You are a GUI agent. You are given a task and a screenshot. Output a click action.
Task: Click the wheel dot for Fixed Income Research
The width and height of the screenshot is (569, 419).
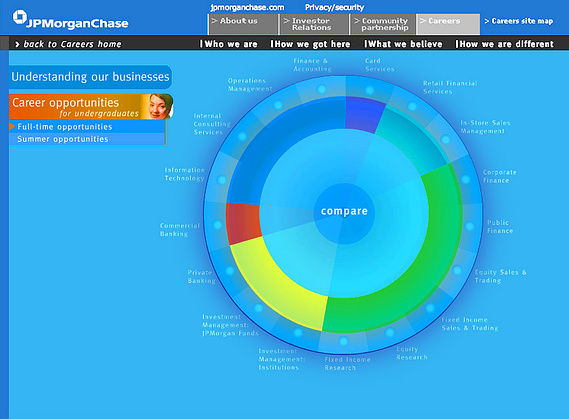tap(343, 341)
